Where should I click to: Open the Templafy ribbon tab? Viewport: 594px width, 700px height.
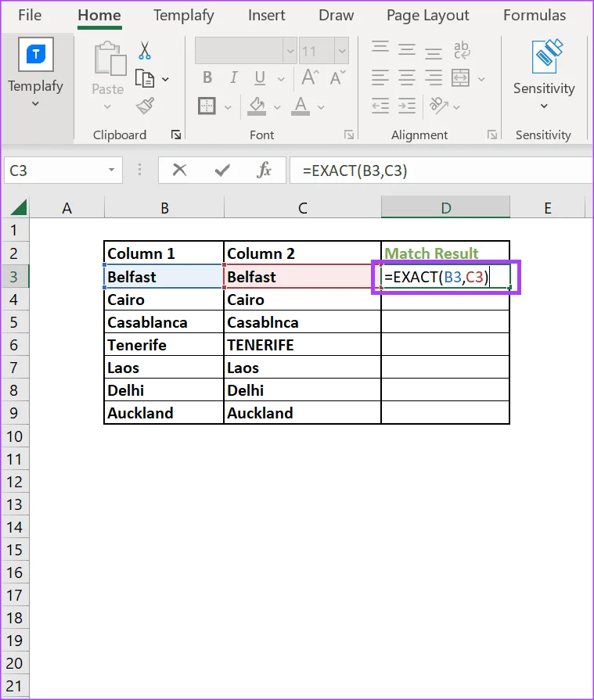[184, 15]
